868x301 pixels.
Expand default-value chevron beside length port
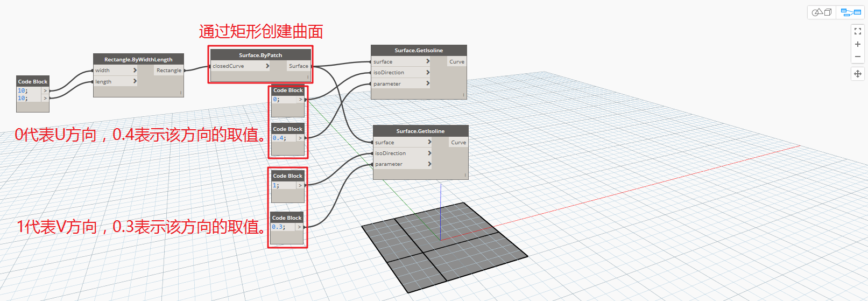click(x=135, y=81)
